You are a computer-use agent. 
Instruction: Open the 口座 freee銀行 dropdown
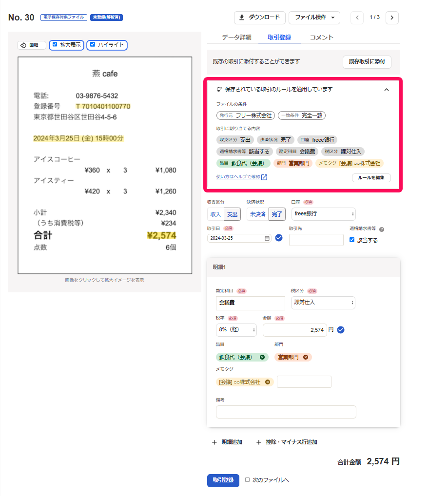[x=323, y=214]
